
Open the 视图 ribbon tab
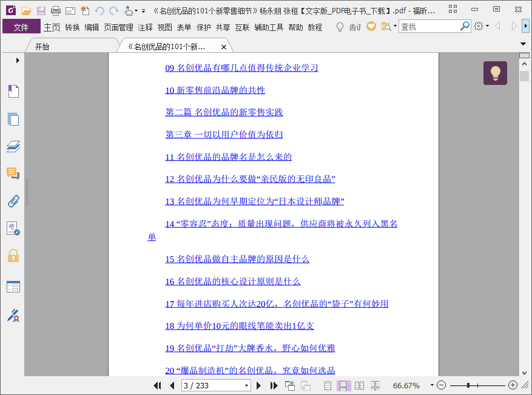coord(165,27)
